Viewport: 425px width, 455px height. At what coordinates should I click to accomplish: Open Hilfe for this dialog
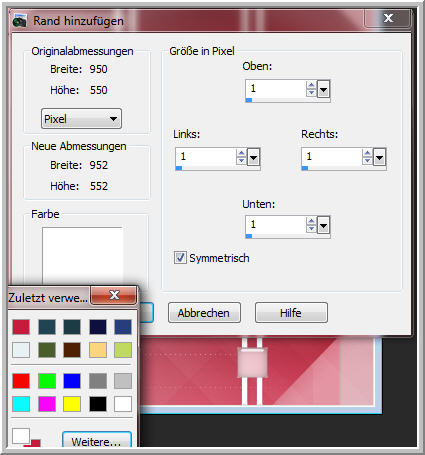291,313
